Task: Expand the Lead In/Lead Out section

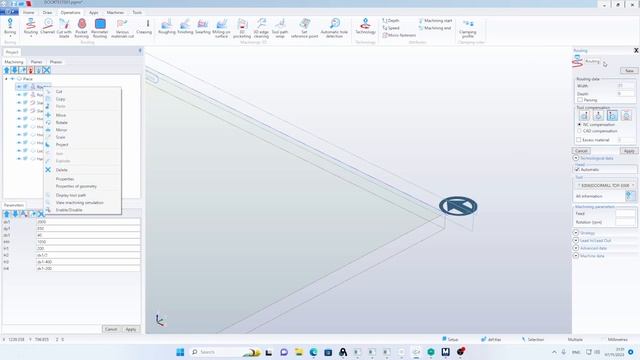Action: pos(576,240)
